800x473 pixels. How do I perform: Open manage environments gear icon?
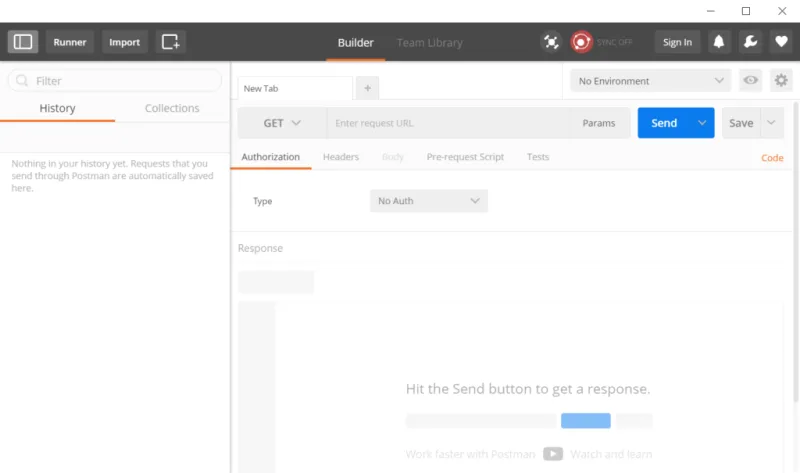(781, 81)
